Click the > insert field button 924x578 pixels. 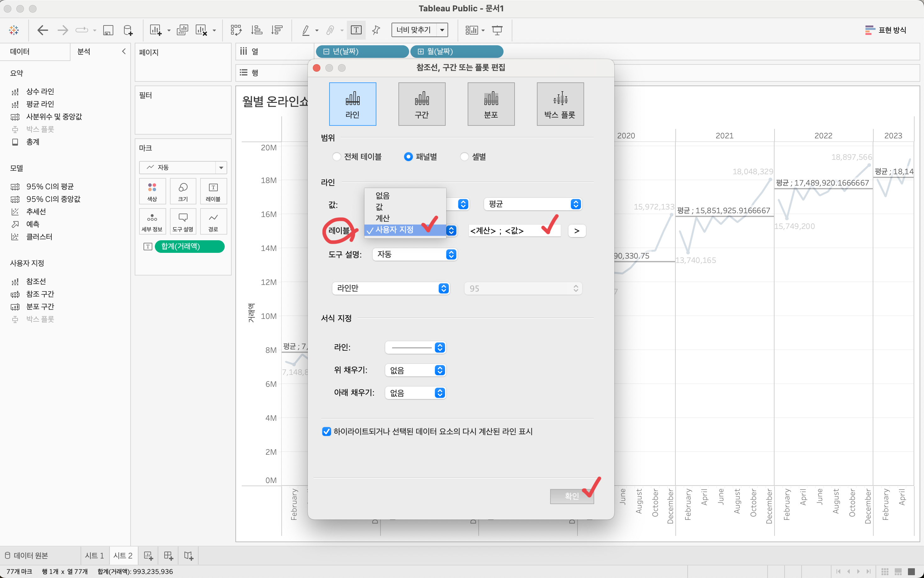coord(577,231)
